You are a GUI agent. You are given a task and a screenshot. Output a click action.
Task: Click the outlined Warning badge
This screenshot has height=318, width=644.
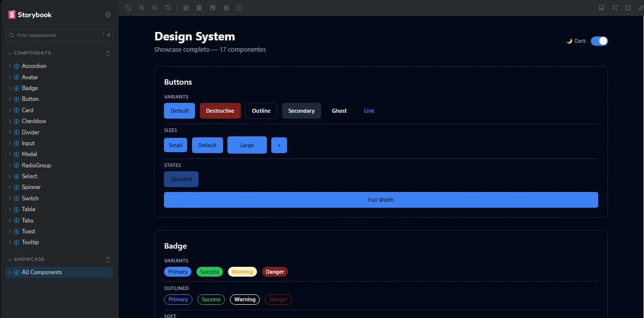245,299
